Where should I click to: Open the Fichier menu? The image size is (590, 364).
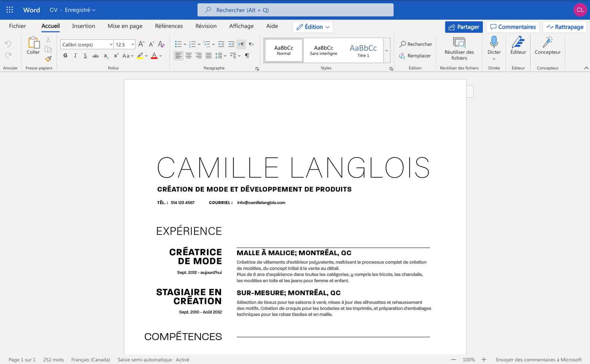(x=17, y=26)
